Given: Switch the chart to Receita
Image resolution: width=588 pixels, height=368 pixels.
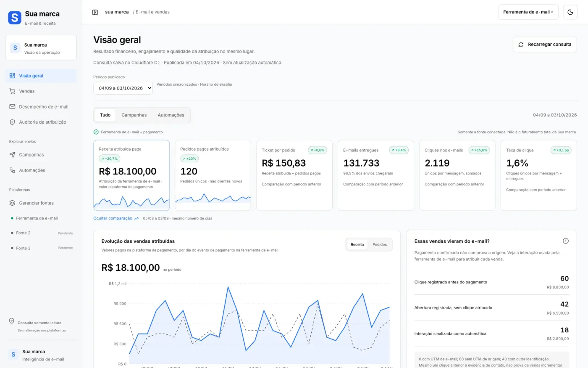Looking at the screenshot, I should pyautogui.click(x=357, y=245).
